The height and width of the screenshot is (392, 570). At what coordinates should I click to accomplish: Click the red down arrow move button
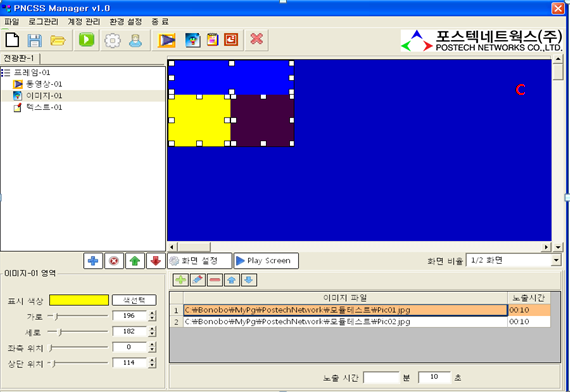[156, 261]
